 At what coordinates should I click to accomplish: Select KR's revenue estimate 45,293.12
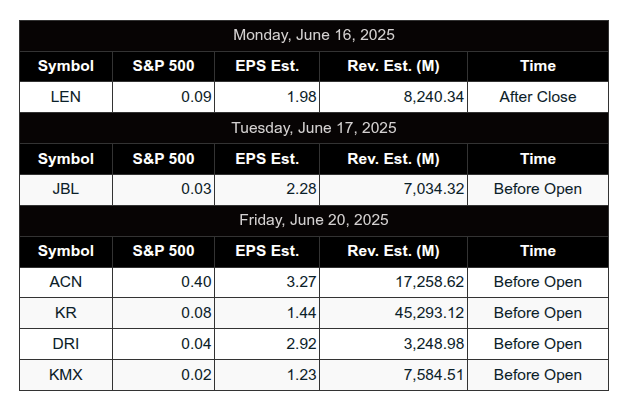point(430,313)
